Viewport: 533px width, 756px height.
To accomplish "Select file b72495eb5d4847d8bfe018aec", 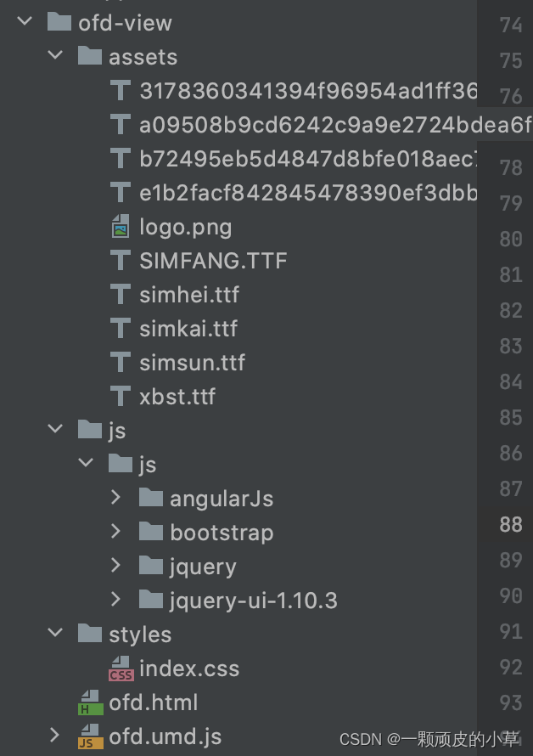I will click(308, 159).
